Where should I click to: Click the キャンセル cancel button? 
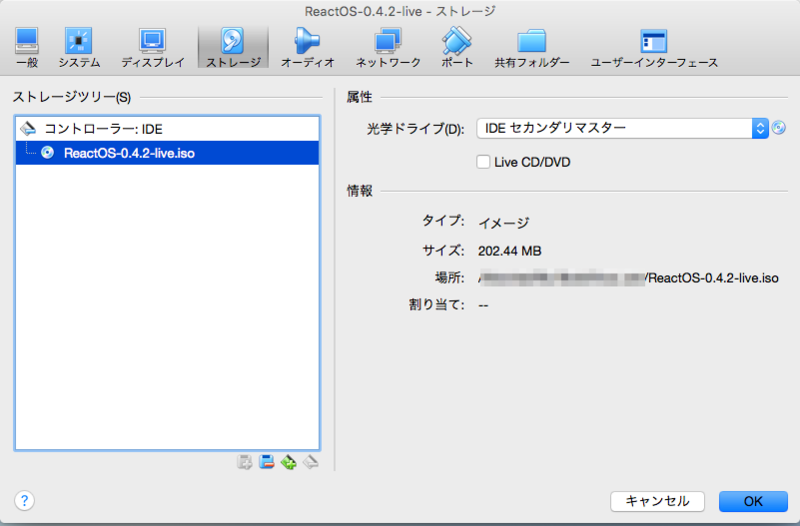click(657, 502)
